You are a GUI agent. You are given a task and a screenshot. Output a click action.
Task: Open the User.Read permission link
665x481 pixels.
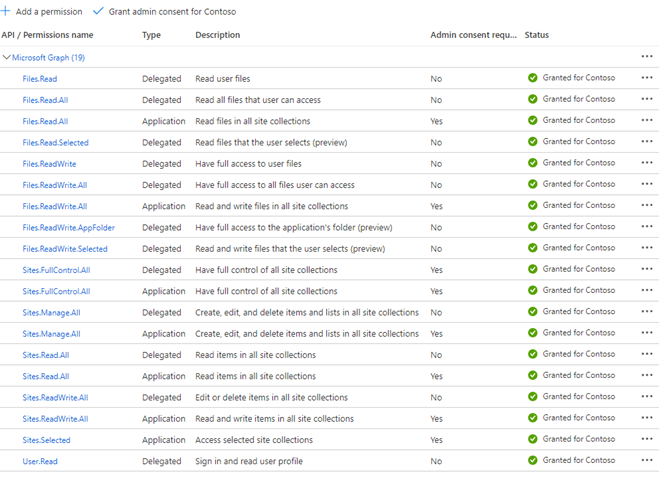pyautogui.click(x=40, y=461)
